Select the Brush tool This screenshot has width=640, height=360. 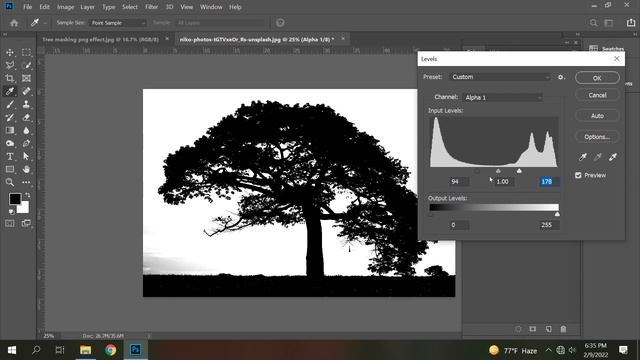pos(10,104)
